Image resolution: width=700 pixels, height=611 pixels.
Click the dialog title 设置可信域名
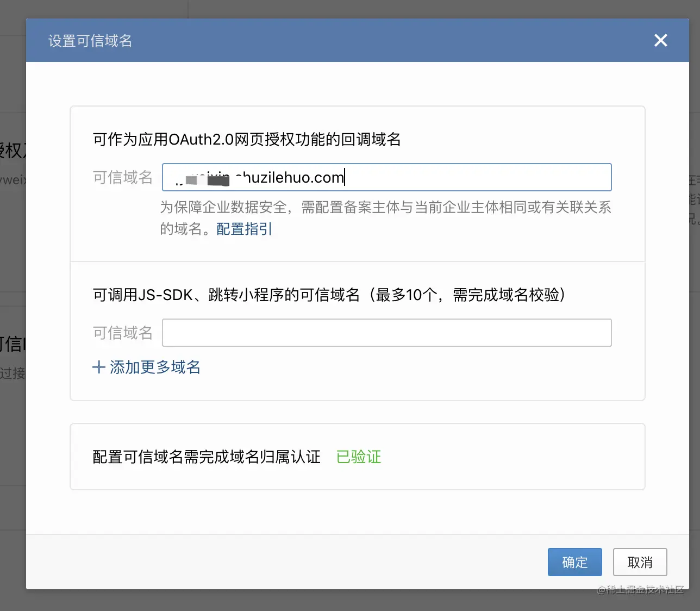[90, 41]
